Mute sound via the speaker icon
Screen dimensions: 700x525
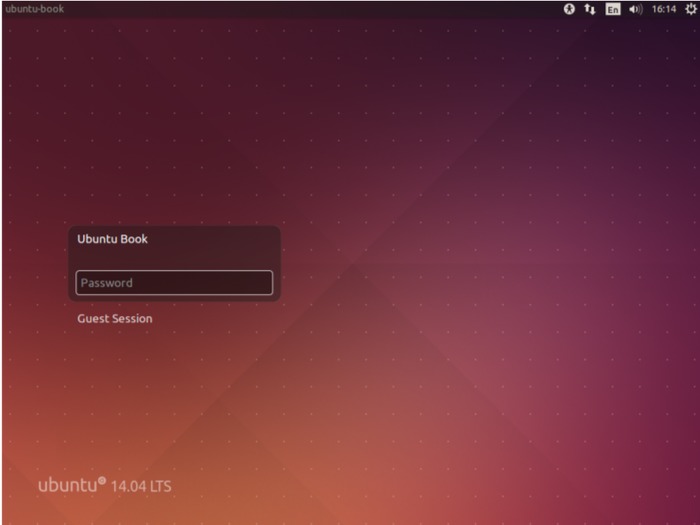[x=635, y=9]
